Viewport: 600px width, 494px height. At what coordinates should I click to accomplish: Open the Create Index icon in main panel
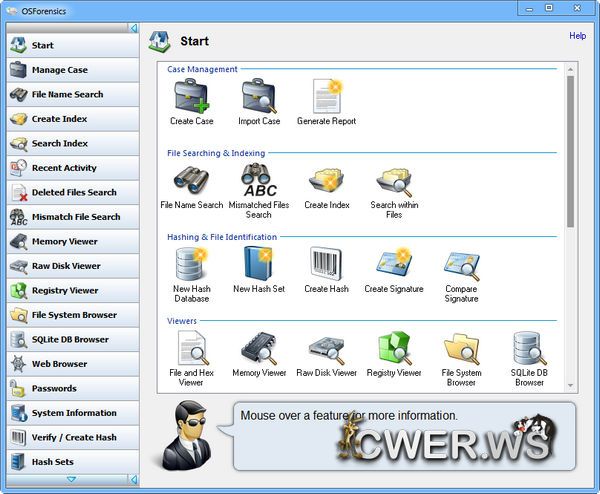[326, 180]
